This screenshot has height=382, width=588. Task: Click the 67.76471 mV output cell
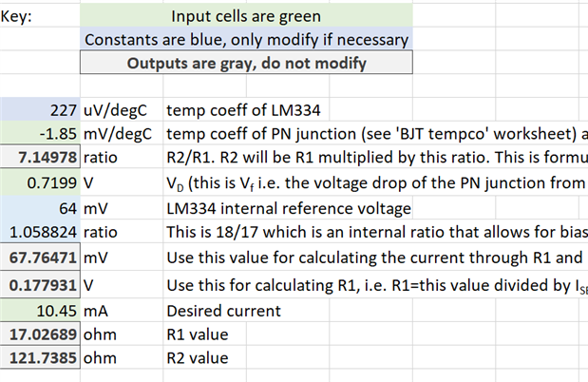(x=40, y=258)
